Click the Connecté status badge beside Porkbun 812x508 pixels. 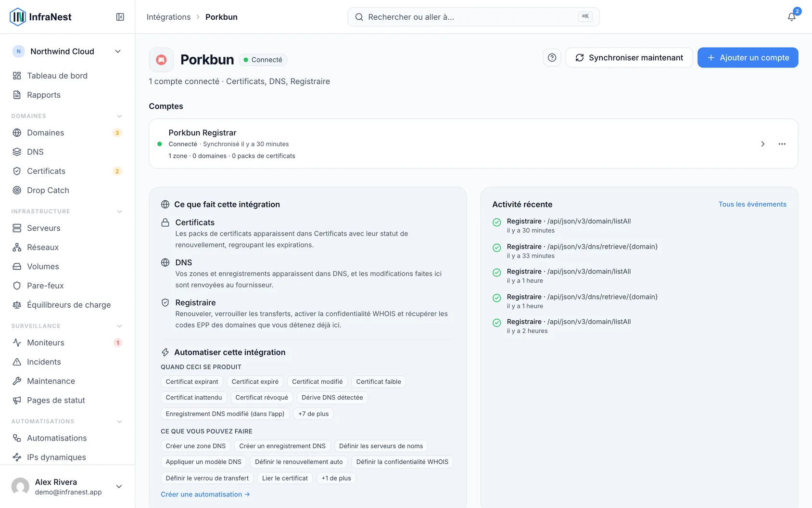tap(263, 60)
